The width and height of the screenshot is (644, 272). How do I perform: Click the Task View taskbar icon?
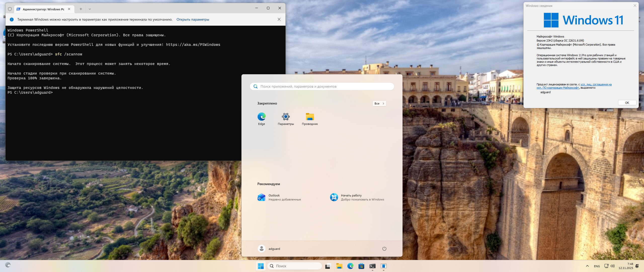(x=328, y=266)
